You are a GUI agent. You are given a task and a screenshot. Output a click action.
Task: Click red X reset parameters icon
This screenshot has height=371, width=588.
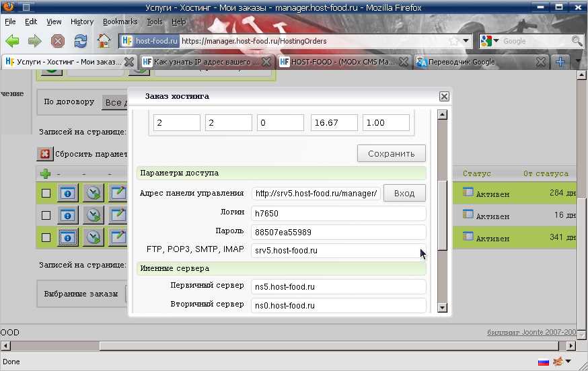[x=44, y=154]
